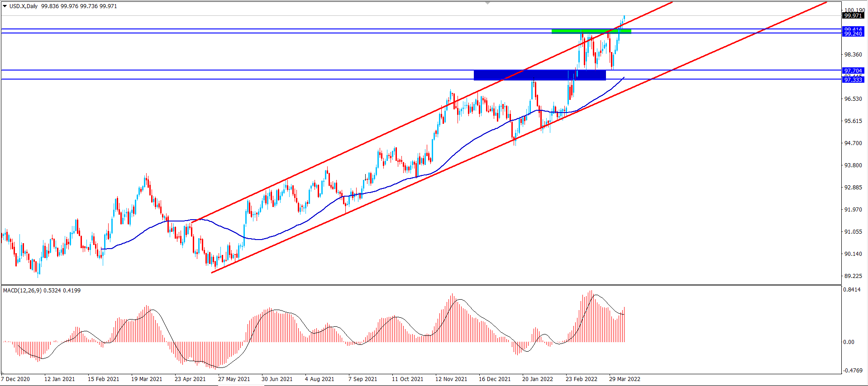Click the 94.700 price scale value
Viewport: 868px width, 386px height.
[853, 143]
